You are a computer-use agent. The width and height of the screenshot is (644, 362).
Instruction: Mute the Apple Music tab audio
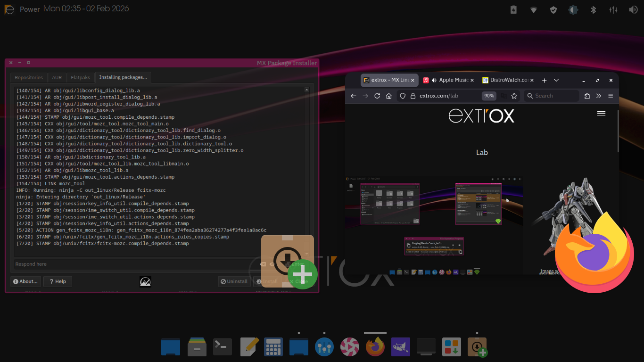(434, 80)
